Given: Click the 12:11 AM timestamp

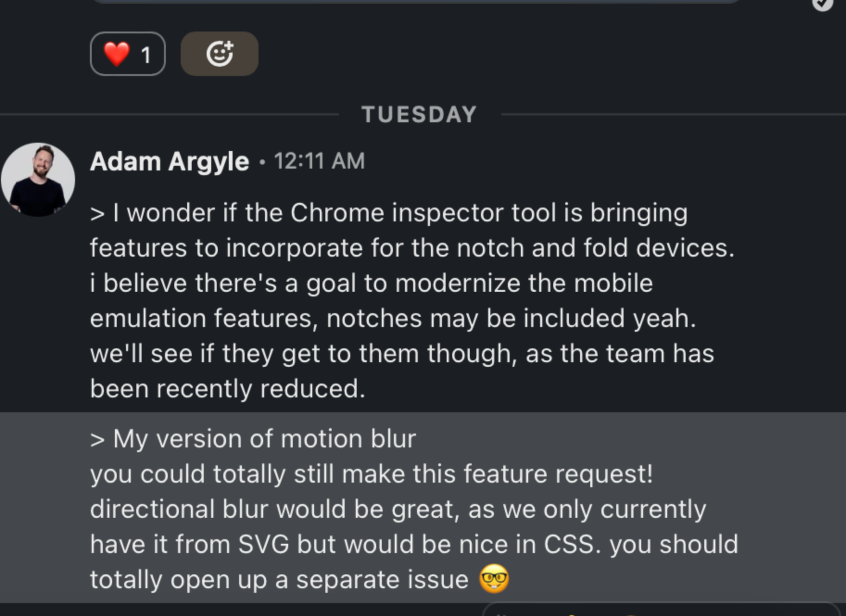Looking at the screenshot, I should 319,161.
